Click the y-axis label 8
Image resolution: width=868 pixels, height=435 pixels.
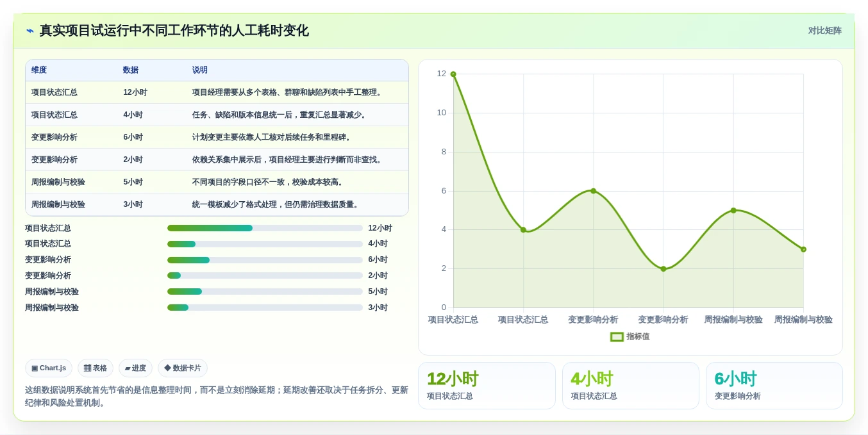coord(444,152)
